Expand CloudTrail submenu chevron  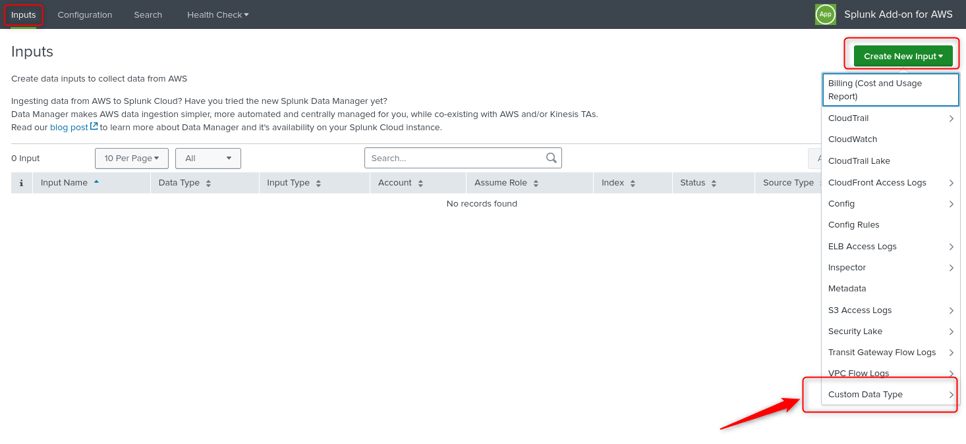pyautogui.click(x=951, y=118)
